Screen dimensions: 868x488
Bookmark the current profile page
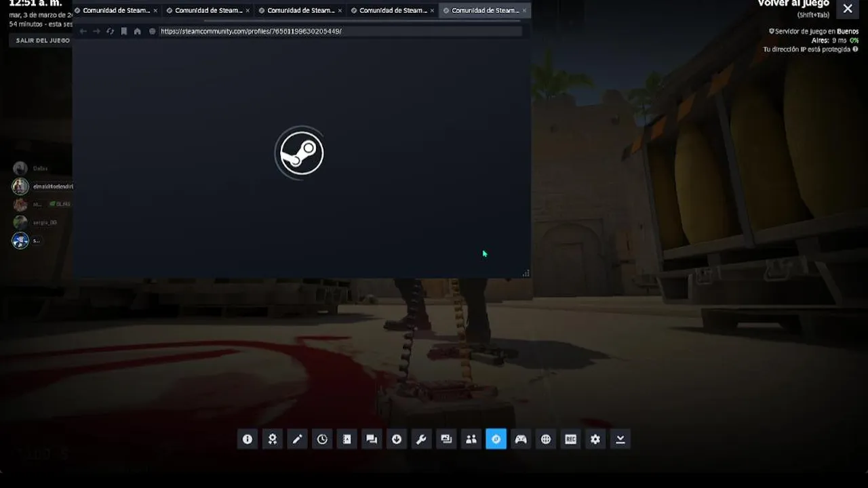click(x=123, y=31)
